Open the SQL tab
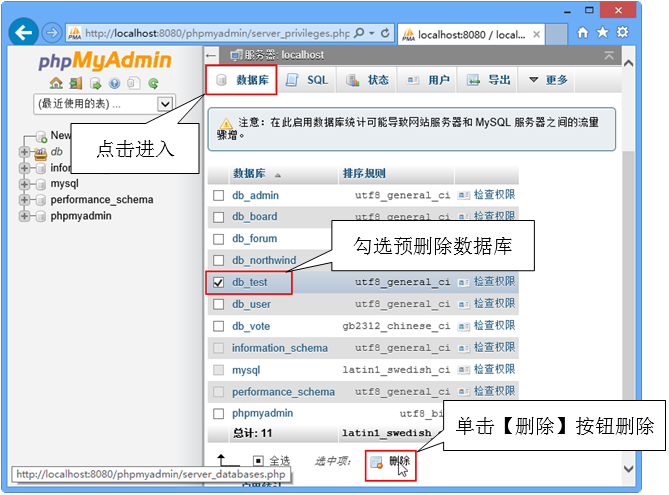669x495 pixels. (x=306, y=80)
